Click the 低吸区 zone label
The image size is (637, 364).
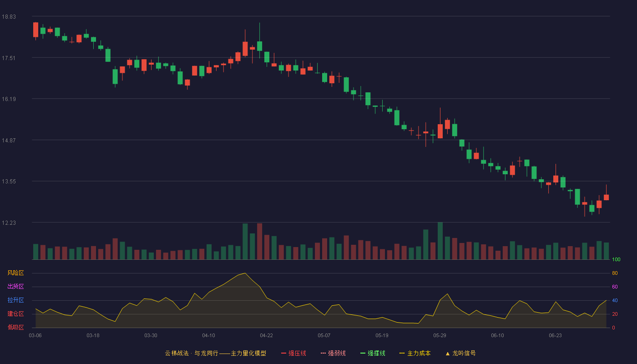[15, 327]
